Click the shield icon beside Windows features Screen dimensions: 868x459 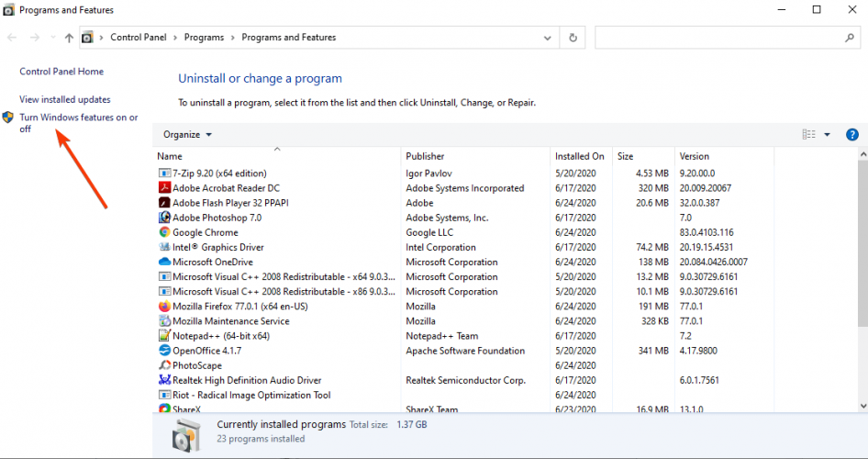7,118
